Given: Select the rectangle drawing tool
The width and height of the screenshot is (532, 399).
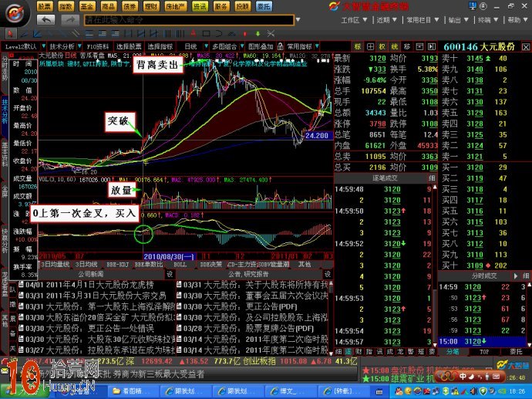Looking at the screenshot, I should [x=206, y=34].
